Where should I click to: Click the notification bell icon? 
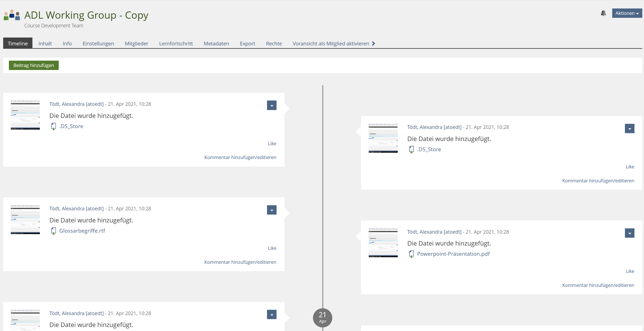click(x=603, y=13)
